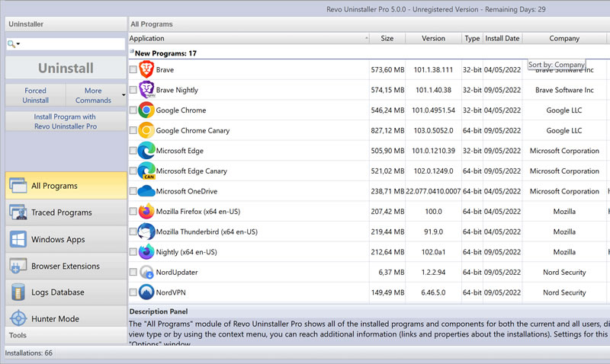This screenshot has height=364, width=610.
Task: Click the Description Panel header
Action: click(159, 311)
